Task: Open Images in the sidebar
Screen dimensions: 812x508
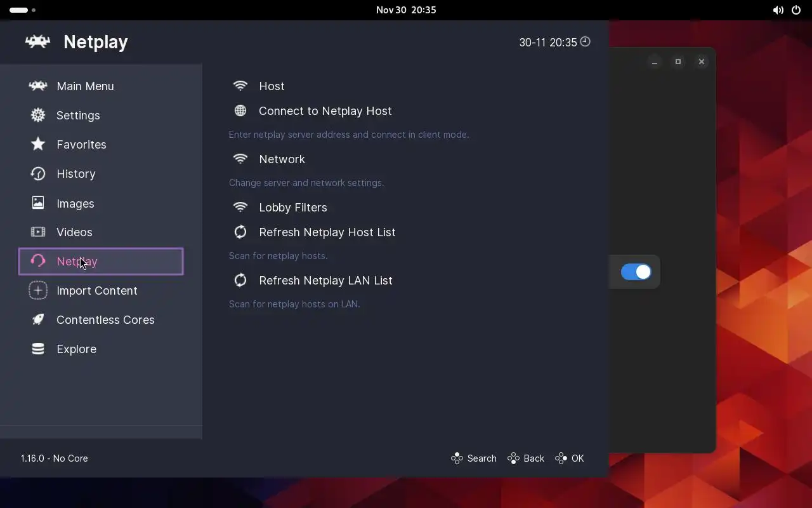Action: pyautogui.click(x=101, y=203)
